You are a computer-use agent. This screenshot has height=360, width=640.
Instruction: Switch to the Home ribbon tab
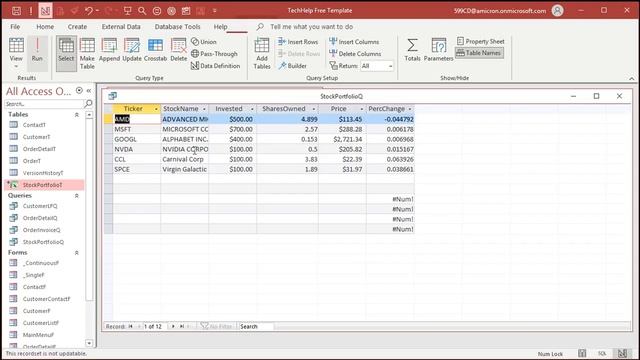tap(45, 27)
